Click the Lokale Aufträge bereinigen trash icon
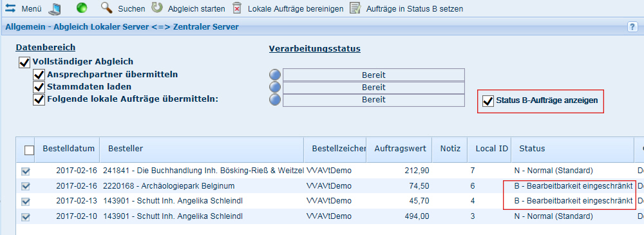Screen dimensions: 644x235 [237, 8]
